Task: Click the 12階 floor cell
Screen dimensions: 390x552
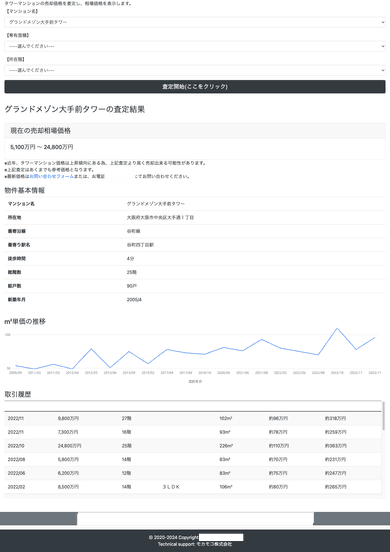Action: tap(126, 473)
